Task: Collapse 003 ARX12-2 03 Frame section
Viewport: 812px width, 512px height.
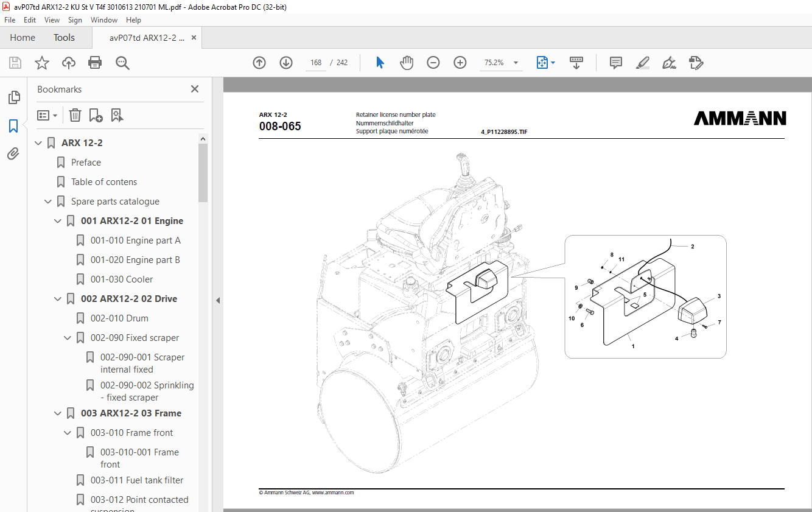Action: pyautogui.click(x=58, y=413)
